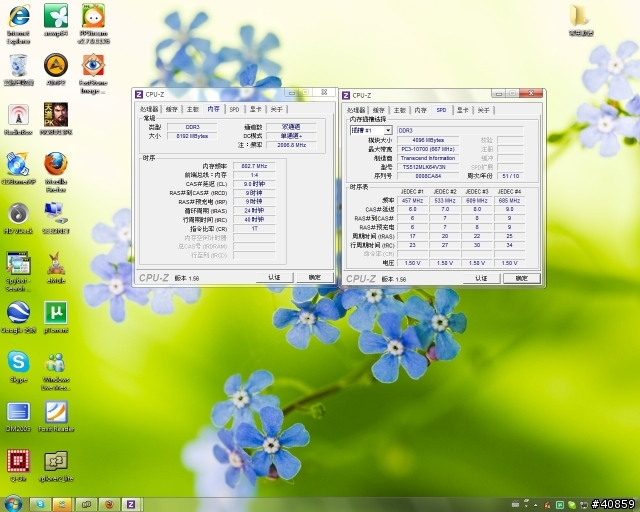Launch the AIMP2 desktop shortcut
This screenshot has height=512, width=640.
(56, 66)
